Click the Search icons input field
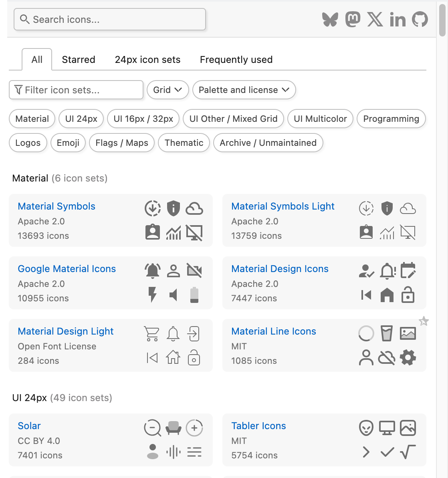The image size is (448, 478). [109, 19]
